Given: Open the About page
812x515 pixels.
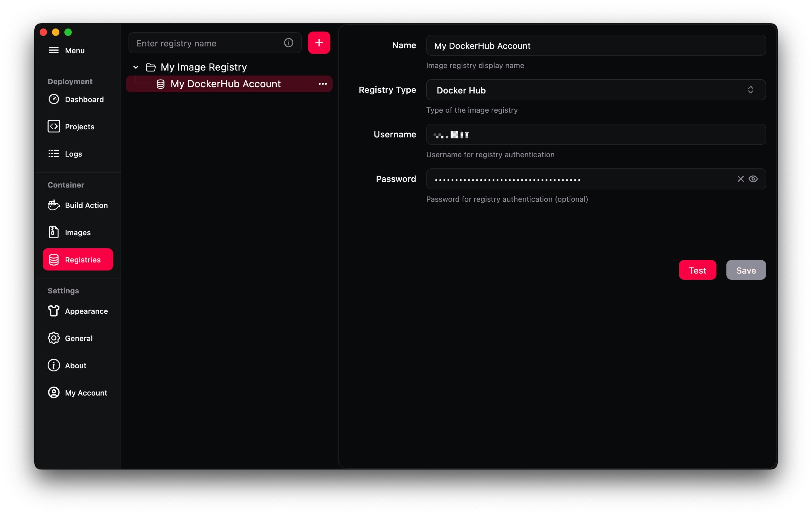Looking at the screenshot, I should coord(75,365).
